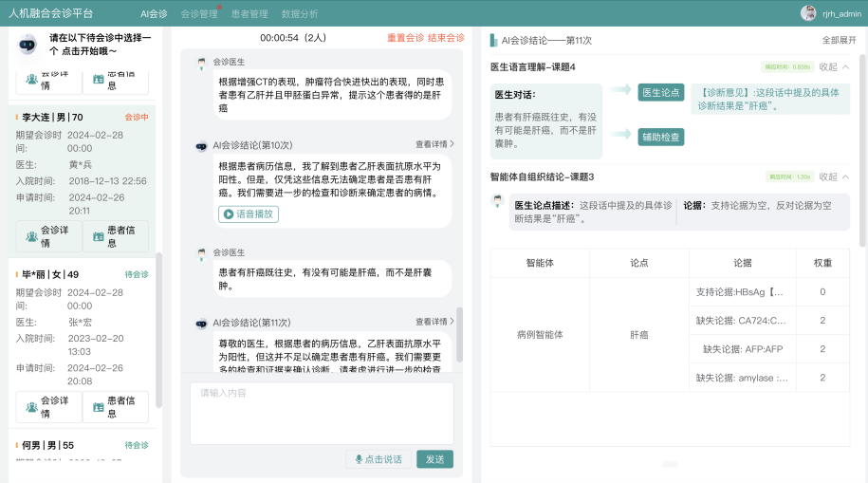This screenshot has height=483, width=868.
Task: Click the AI robot icon beside 第11次 conclusion
Action: click(201, 324)
